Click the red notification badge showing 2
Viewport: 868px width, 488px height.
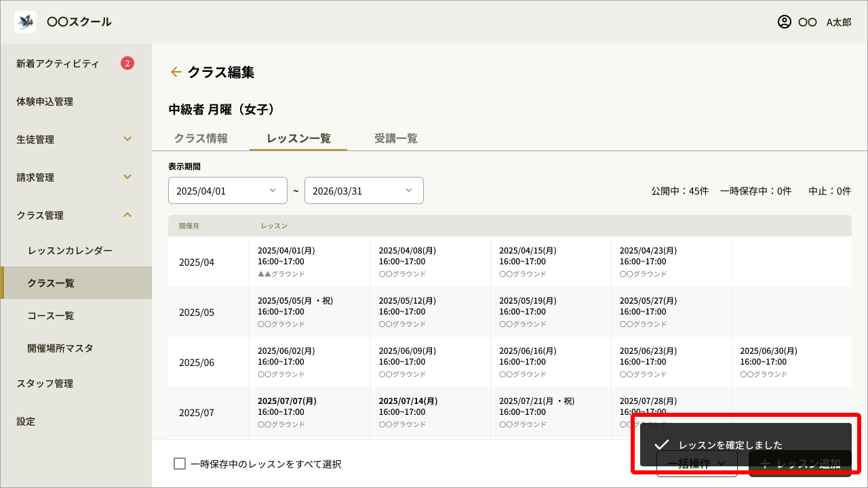(127, 64)
